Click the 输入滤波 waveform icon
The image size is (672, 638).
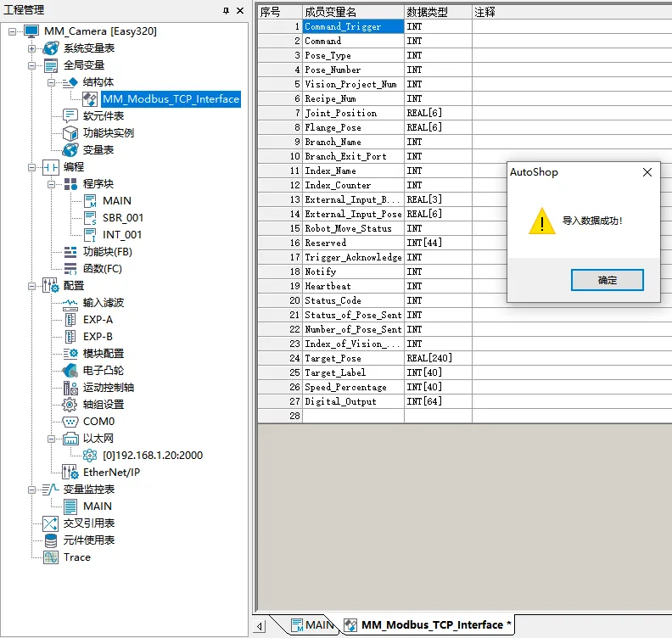70,303
